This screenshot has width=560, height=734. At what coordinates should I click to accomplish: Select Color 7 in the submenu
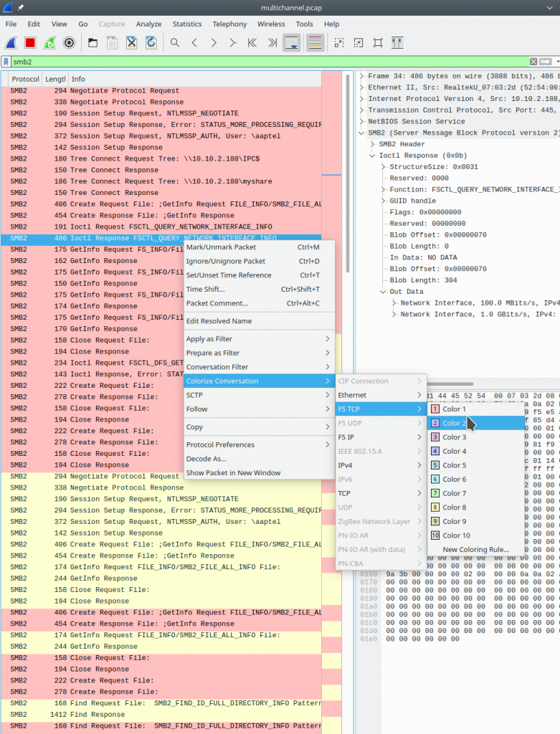(475, 493)
